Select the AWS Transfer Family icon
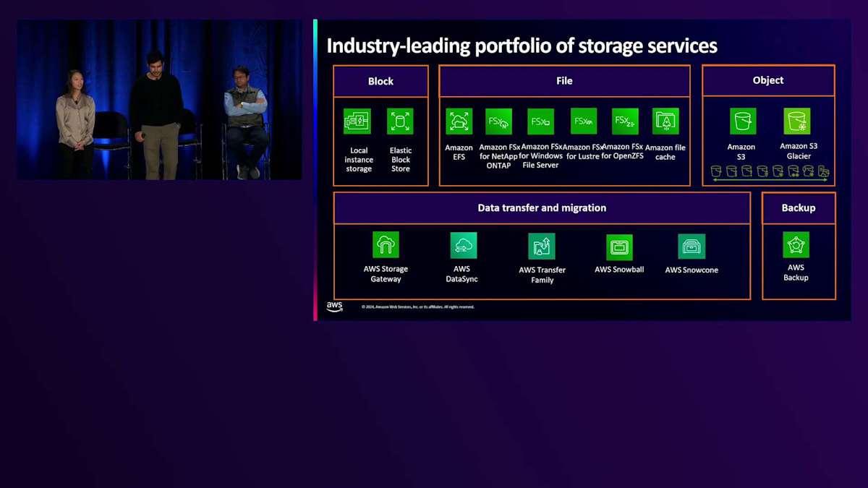Viewport: 868px width, 488px height. tap(542, 247)
